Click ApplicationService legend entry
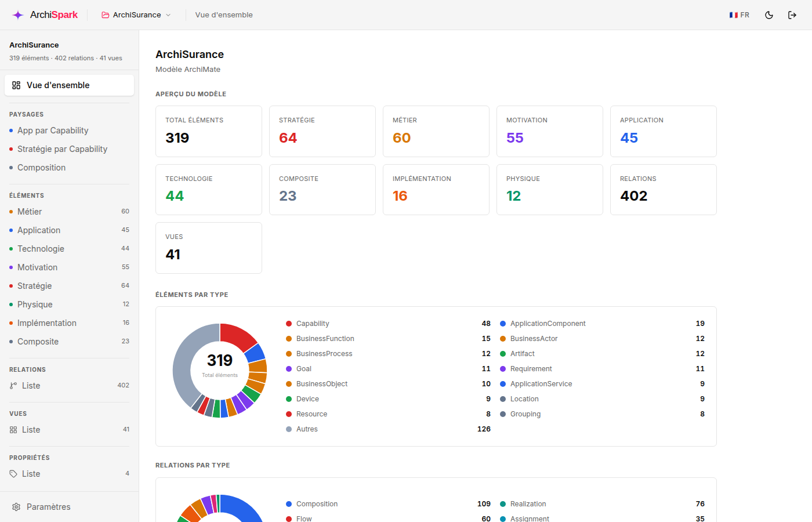The image size is (812, 522). [602, 384]
